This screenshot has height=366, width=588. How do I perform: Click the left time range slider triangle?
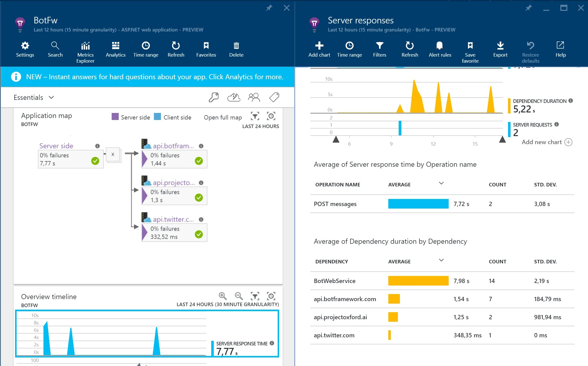click(x=336, y=139)
